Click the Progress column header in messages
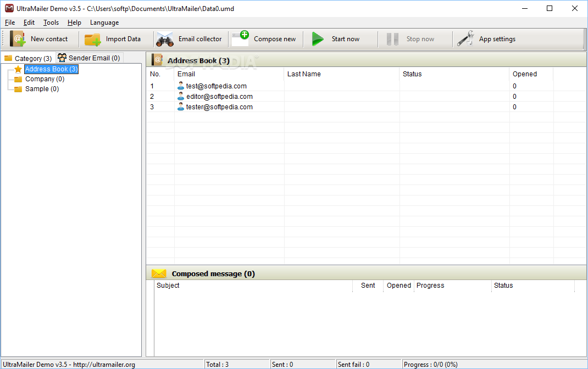The height and width of the screenshot is (369, 588). 453,286
